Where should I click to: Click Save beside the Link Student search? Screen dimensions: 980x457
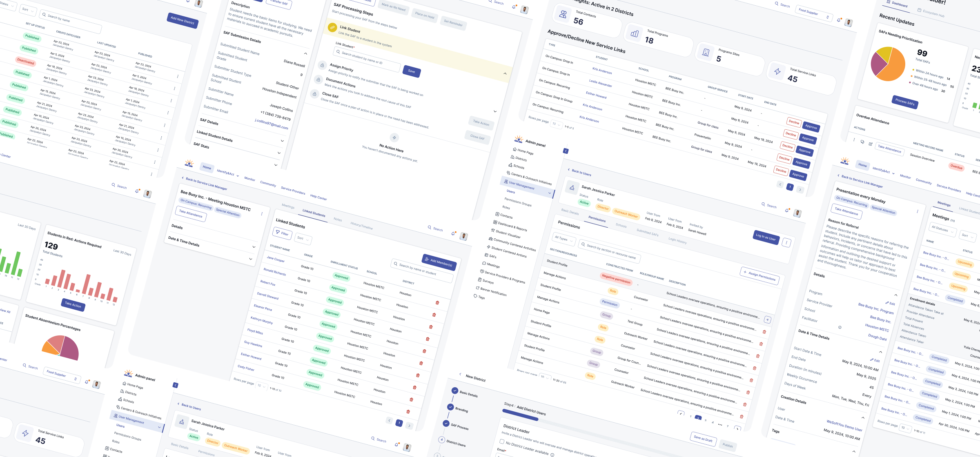pyautogui.click(x=412, y=71)
